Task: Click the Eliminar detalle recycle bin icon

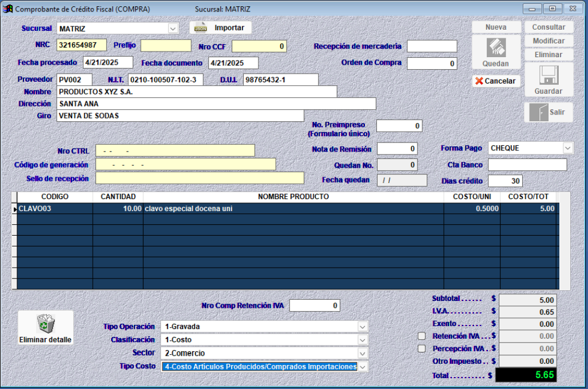Action: [45, 324]
